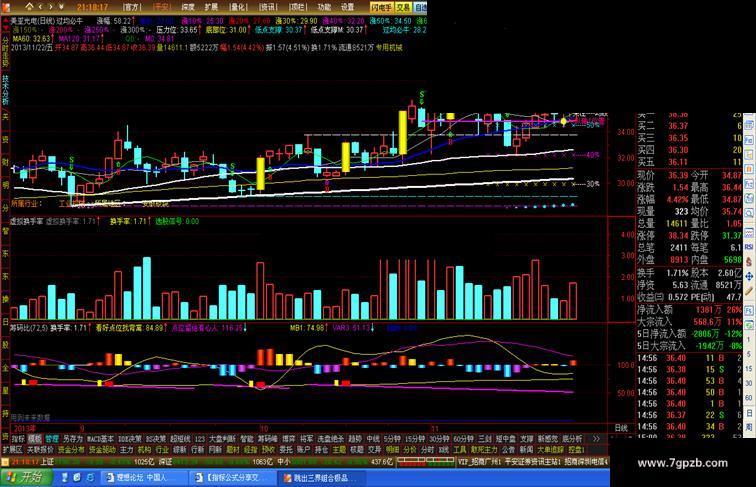Switch to 1-minute period in right sidebar
The height and width of the screenshot is (487, 756).
749,340
